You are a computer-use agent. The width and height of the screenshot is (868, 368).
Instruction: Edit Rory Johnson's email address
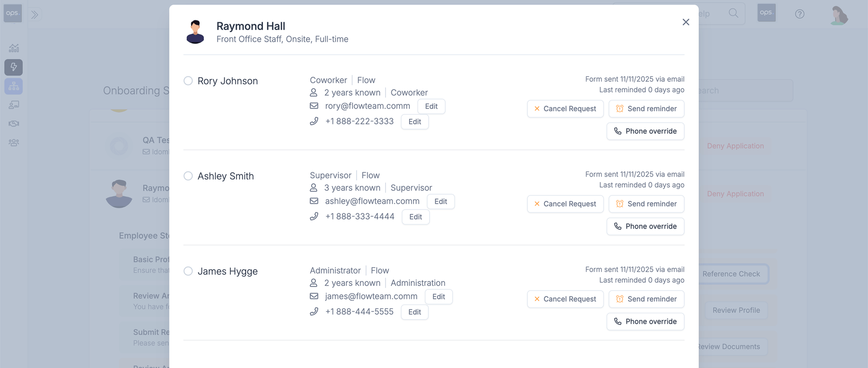coord(431,106)
